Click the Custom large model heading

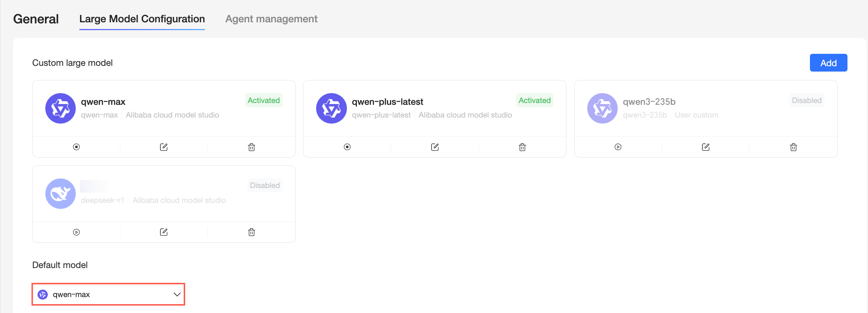[x=73, y=63]
